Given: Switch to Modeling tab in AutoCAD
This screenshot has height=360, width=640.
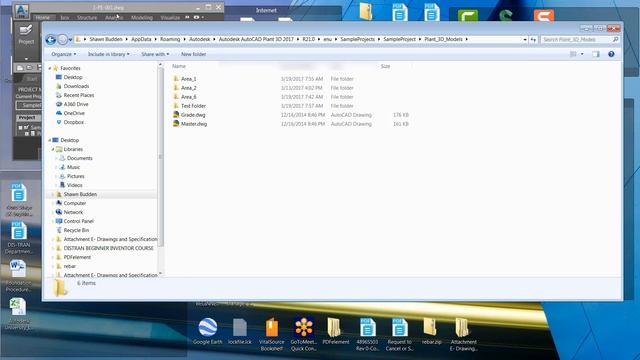Looking at the screenshot, I should [x=142, y=18].
